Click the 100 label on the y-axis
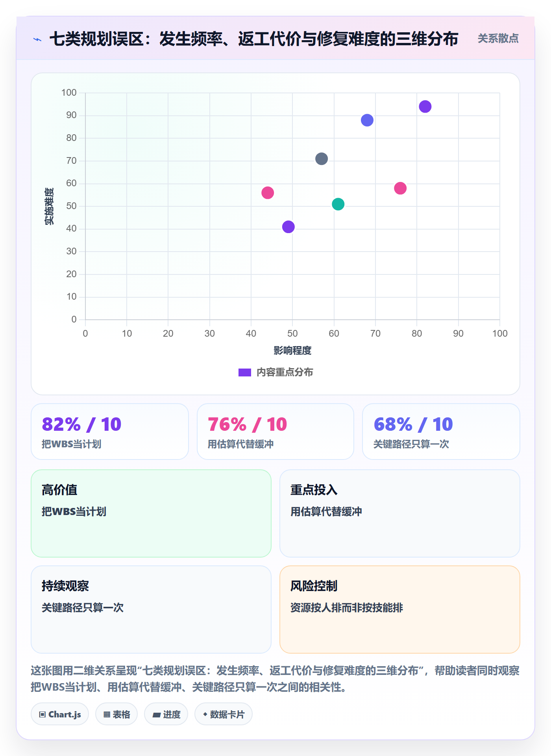Viewport: 551px width, 756px height. pyautogui.click(x=69, y=93)
